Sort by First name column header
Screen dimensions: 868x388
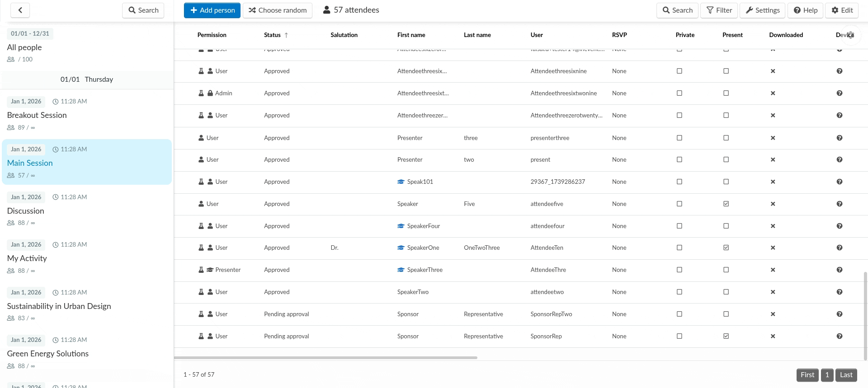(x=411, y=35)
